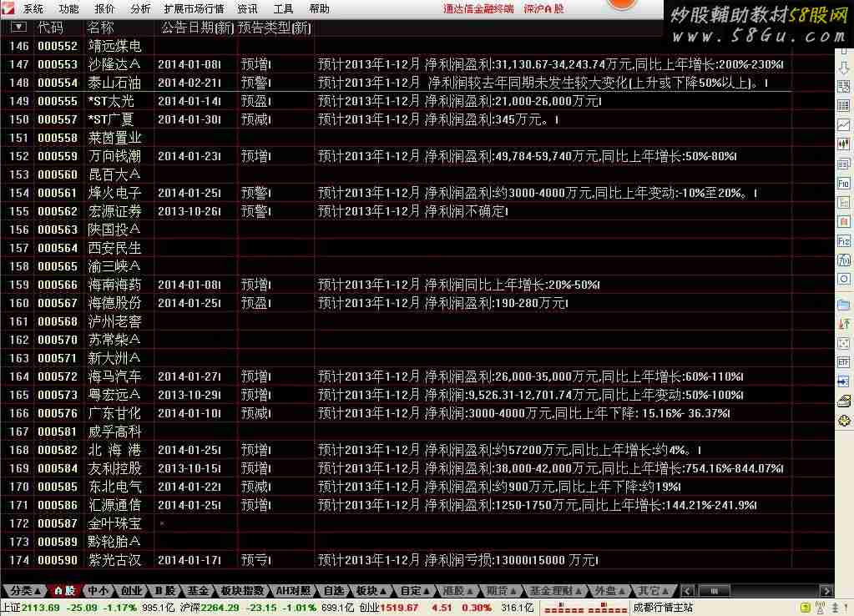
Task: Click the gold gear icon in sidebar
Action: 844,421
